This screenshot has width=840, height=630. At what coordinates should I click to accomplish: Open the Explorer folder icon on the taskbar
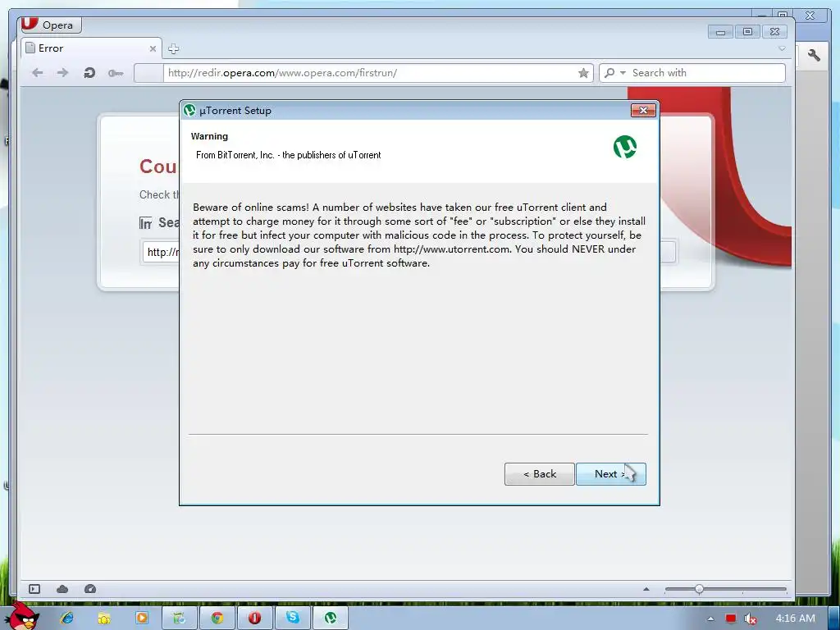coord(104,618)
